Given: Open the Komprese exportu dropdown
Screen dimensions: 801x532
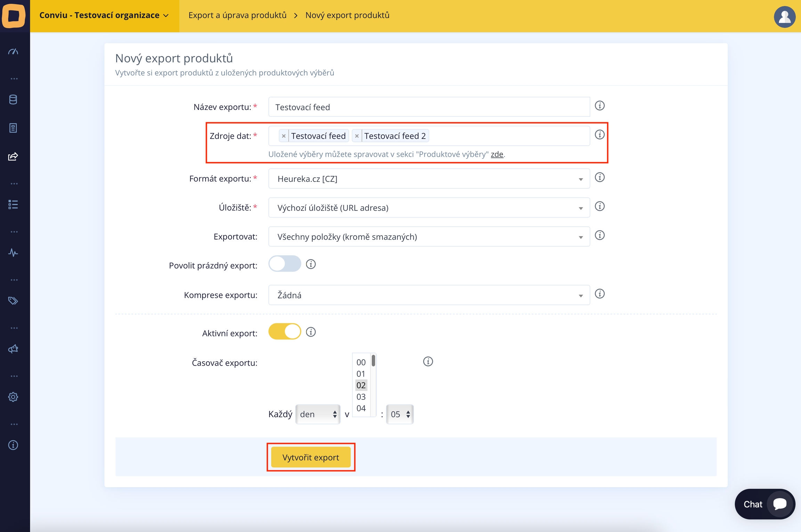Looking at the screenshot, I should (x=429, y=295).
